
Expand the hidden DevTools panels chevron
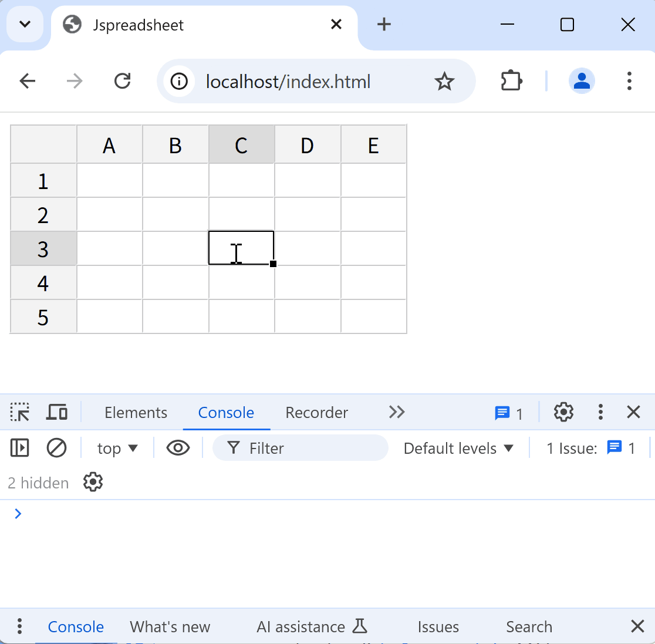[x=396, y=412]
